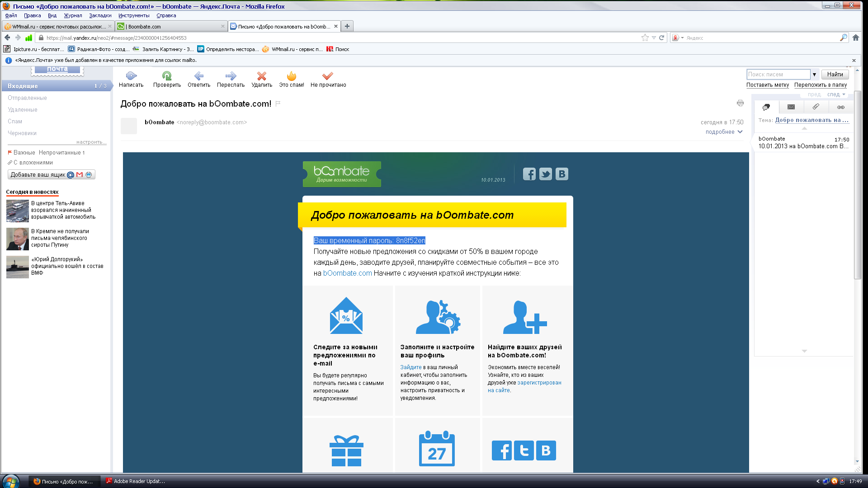This screenshot has height=488, width=868.
Task: Click the Проверить check mail icon
Action: click(167, 76)
